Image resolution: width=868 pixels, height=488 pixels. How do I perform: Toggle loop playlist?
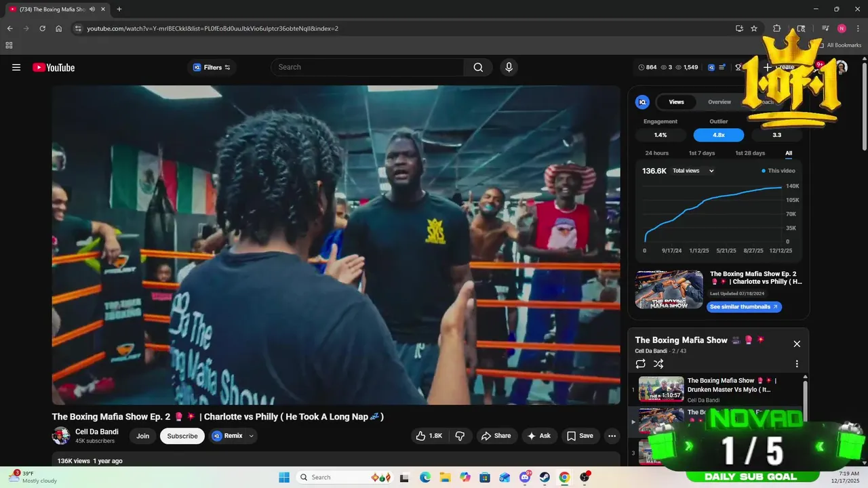point(641,364)
